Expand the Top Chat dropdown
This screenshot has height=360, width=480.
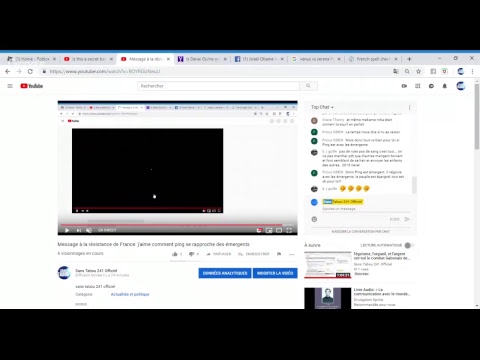[322, 107]
